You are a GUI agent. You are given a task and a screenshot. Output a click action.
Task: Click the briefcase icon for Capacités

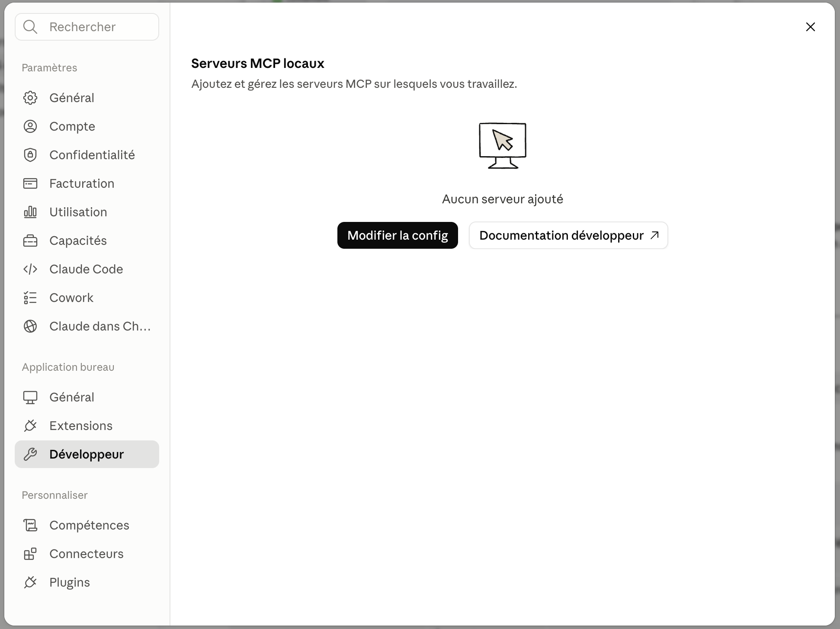click(x=30, y=241)
